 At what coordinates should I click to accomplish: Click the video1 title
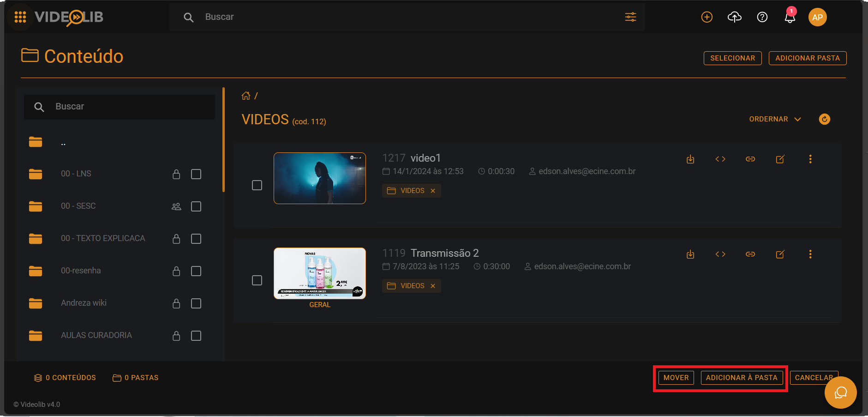pyautogui.click(x=425, y=158)
